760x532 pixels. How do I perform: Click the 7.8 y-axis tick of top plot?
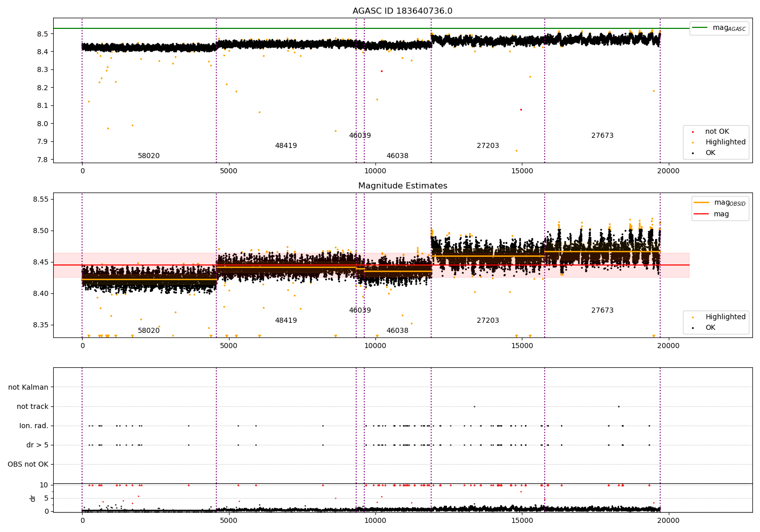point(43,160)
